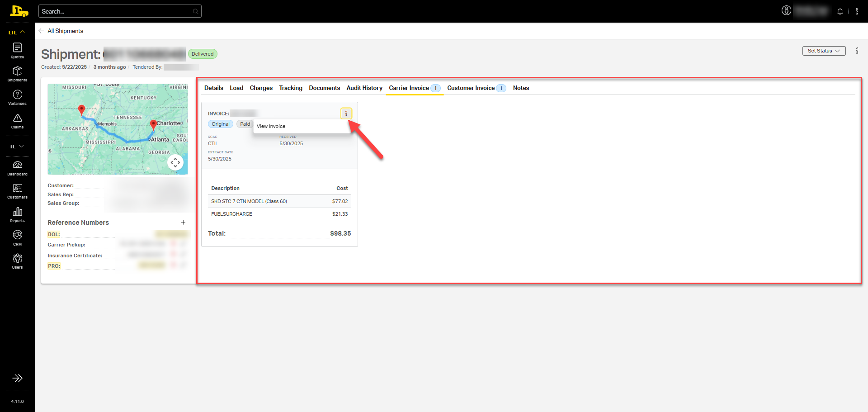Click the Original invoice tag
Image resolution: width=868 pixels, height=412 pixels.
(x=221, y=124)
